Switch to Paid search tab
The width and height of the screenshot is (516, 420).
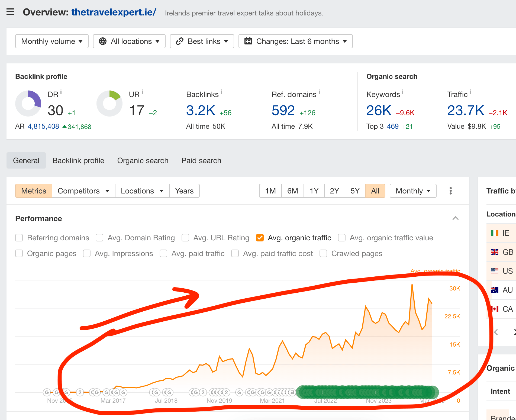pos(201,160)
